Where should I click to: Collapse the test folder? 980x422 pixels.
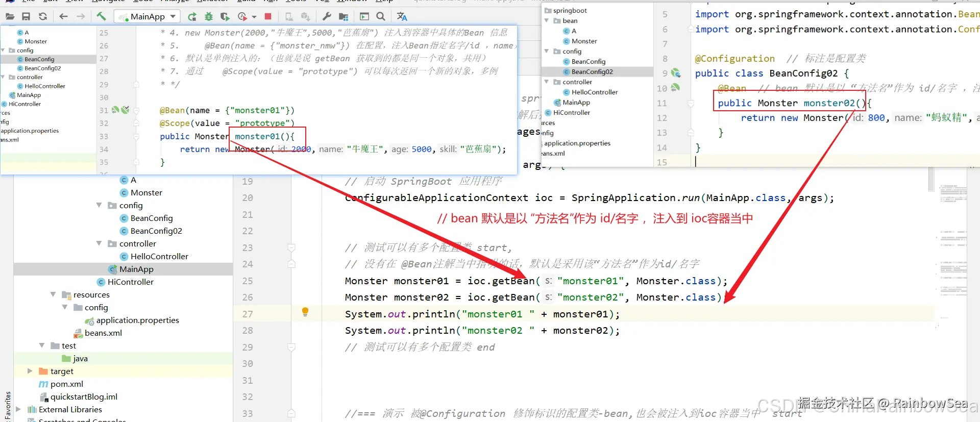point(42,345)
